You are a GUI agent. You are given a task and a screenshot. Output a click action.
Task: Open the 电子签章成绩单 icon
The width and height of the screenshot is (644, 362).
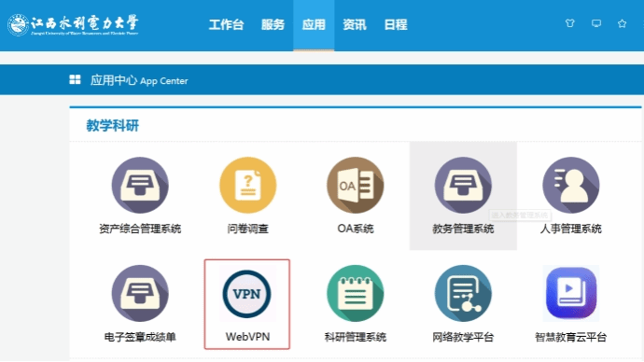coord(140,294)
